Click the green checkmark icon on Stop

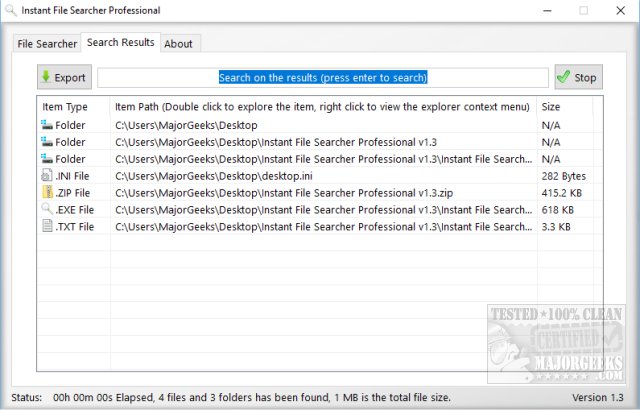tap(563, 77)
